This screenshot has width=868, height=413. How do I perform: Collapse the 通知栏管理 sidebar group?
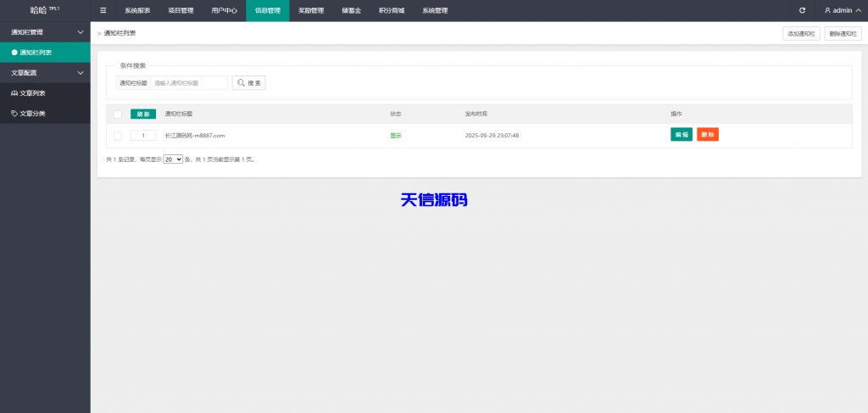(x=80, y=32)
